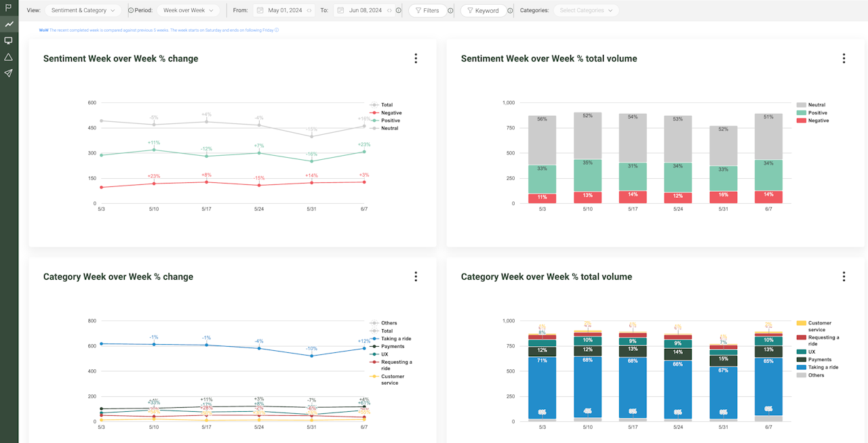Viewport: 868px width, 443px height.
Task: Open three-dot menu of Sentiment % change chart
Action: (x=416, y=58)
